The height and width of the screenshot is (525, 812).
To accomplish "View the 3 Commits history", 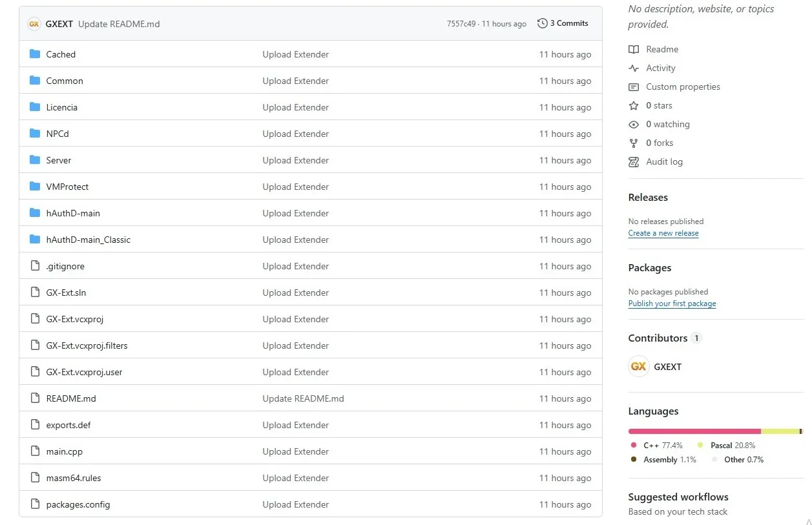I will [x=563, y=23].
